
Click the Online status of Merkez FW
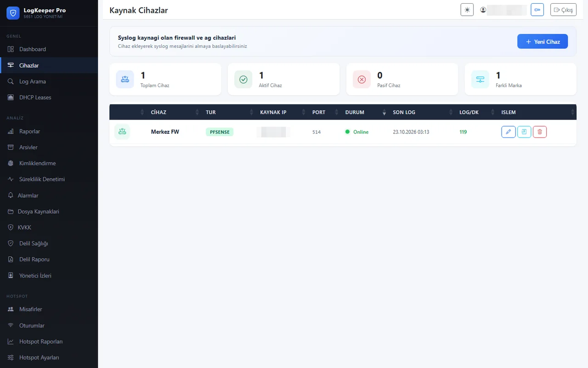[357, 132]
